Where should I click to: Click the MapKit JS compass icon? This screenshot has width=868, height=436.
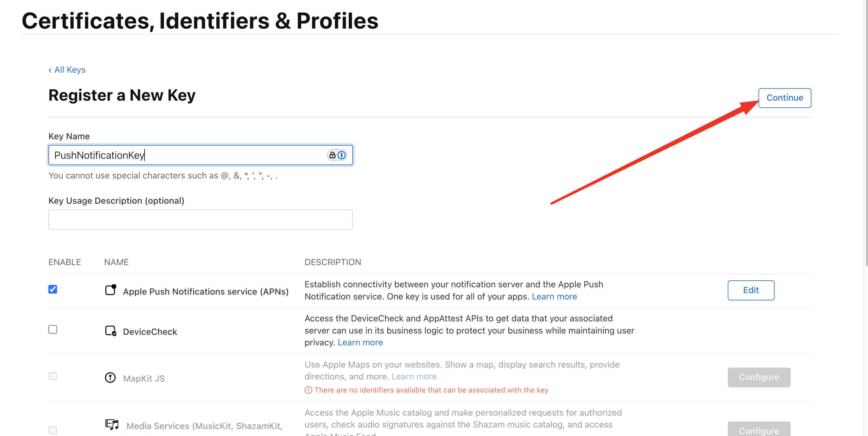coord(110,377)
